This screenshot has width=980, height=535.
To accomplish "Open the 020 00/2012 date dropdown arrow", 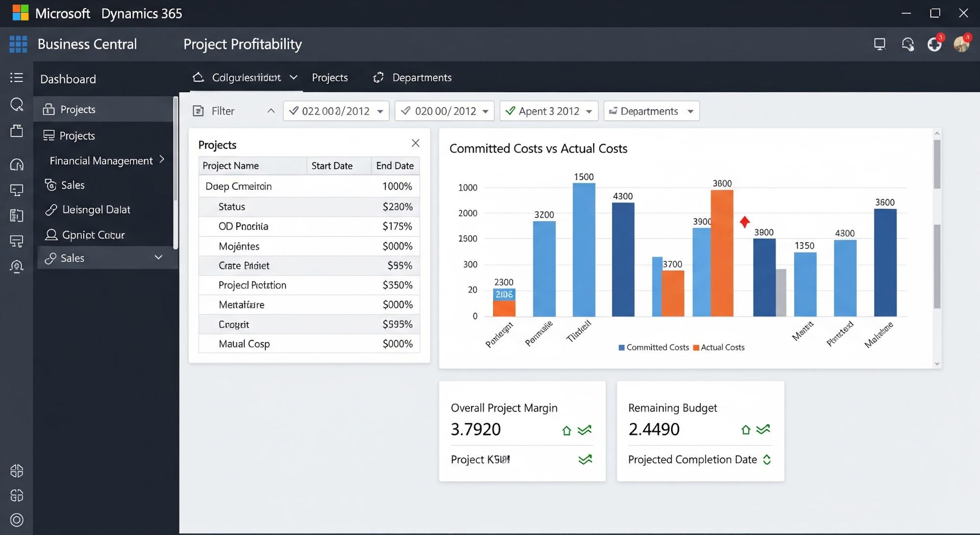I will pyautogui.click(x=485, y=112).
